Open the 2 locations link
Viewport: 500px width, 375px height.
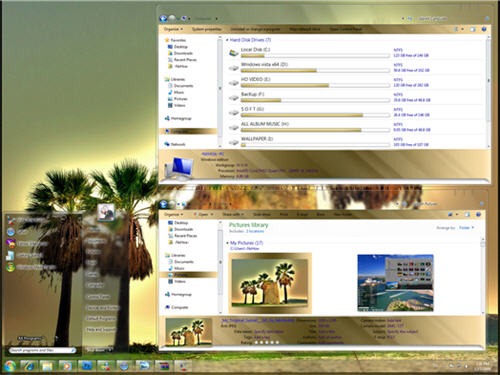(x=255, y=231)
